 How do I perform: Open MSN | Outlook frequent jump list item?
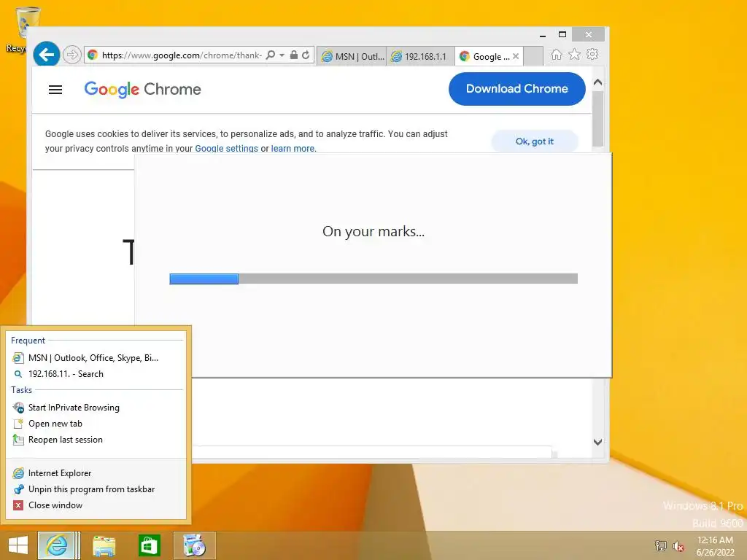coord(96,357)
